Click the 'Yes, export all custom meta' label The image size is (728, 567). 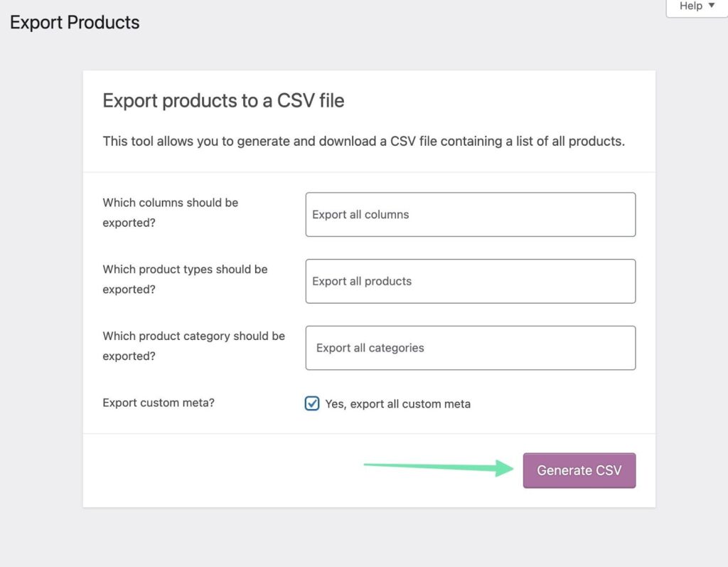click(x=397, y=403)
